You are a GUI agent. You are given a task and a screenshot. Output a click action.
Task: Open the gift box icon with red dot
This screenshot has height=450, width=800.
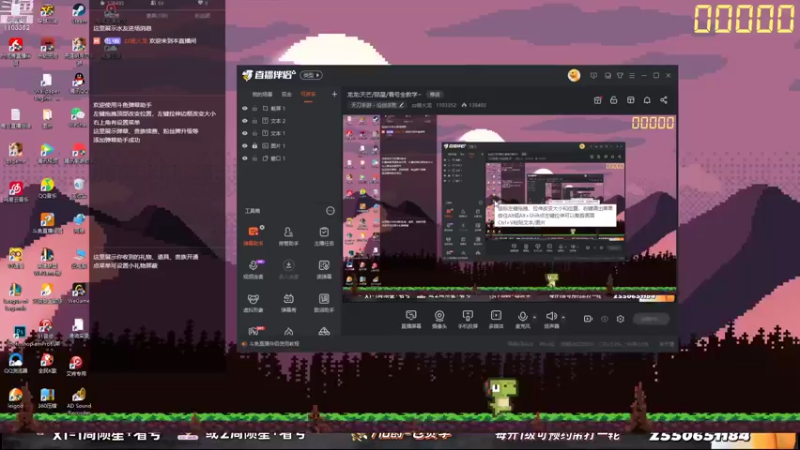click(x=597, y=100)
